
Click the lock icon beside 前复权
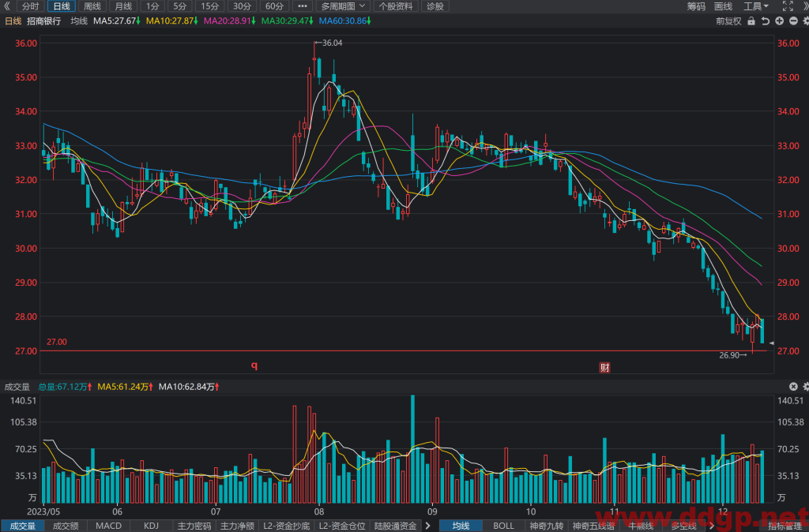pos(751,21)
